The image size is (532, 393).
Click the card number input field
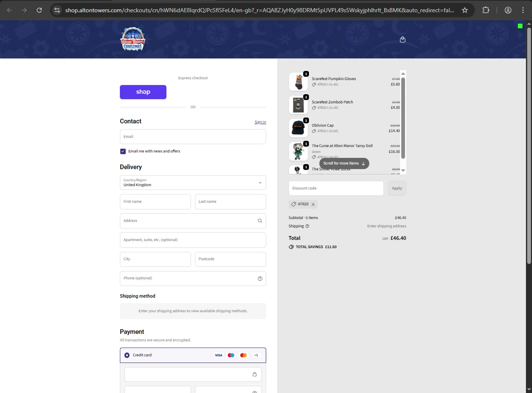193,375
